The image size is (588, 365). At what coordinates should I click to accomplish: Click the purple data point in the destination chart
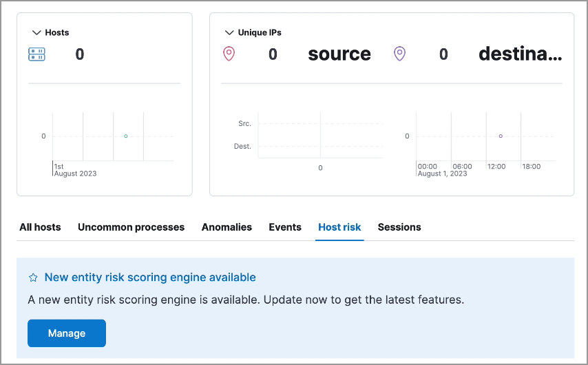501,136
